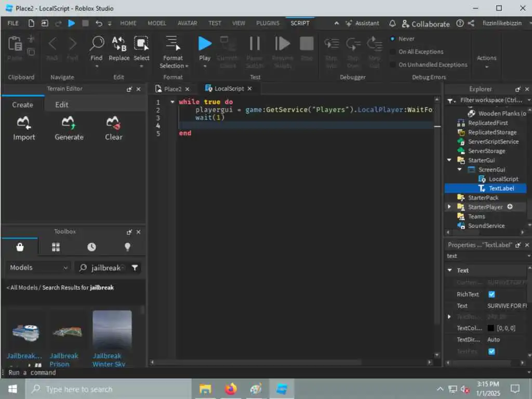532x399 pixels.
Task: Expand the TextBounds property row
Action: [449, 316]
